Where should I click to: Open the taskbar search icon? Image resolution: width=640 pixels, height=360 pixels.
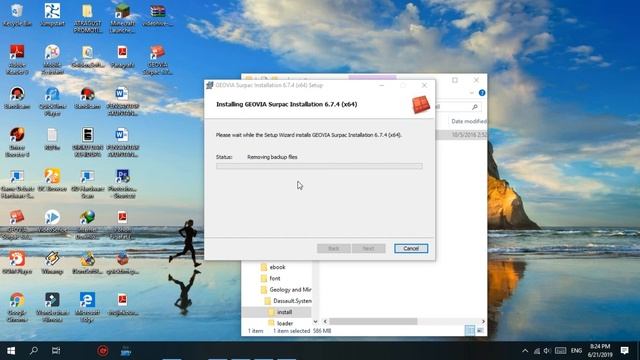click(x=34, y=351)
